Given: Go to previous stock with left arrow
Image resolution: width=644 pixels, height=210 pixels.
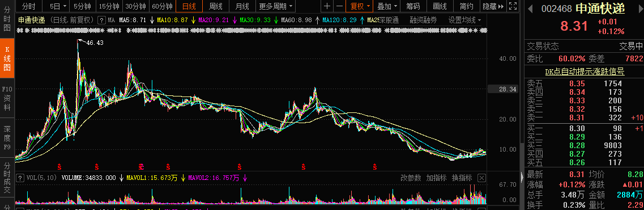Looking at the screenshot, I should click(x=530, y=8).
